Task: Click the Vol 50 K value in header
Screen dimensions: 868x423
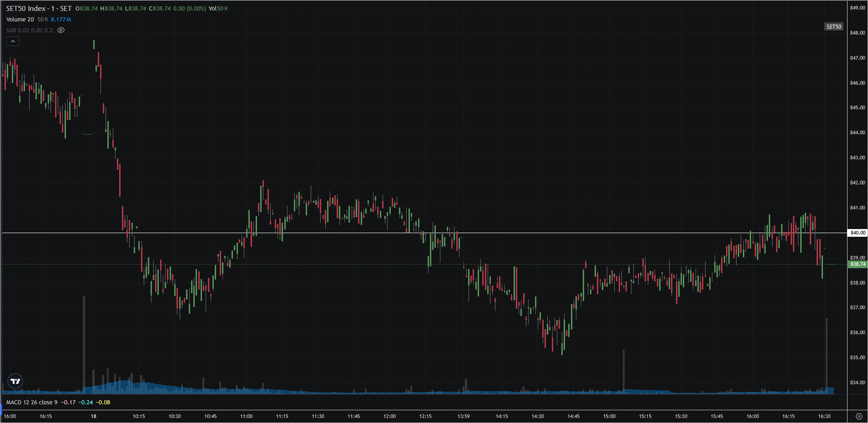Action: tap(218, 9)
